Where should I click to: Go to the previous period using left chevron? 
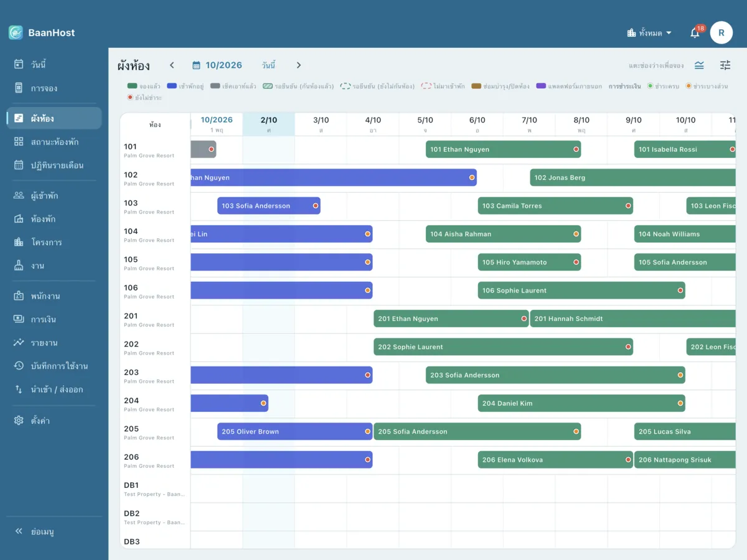coord(172,65)
